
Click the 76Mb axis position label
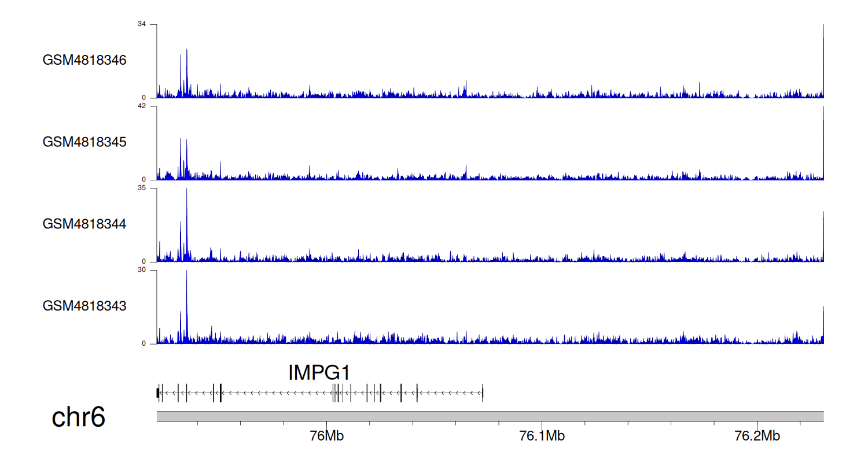pos(326,435)
